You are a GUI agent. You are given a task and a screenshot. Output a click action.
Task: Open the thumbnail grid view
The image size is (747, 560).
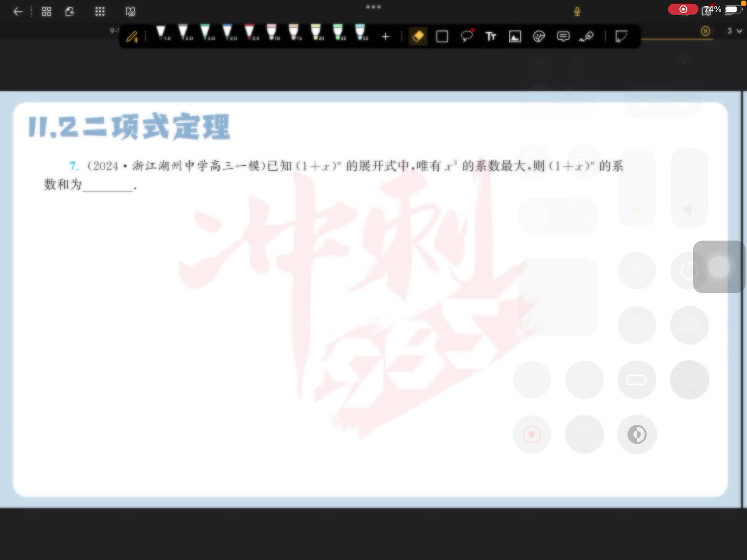[x=46, y=12]
